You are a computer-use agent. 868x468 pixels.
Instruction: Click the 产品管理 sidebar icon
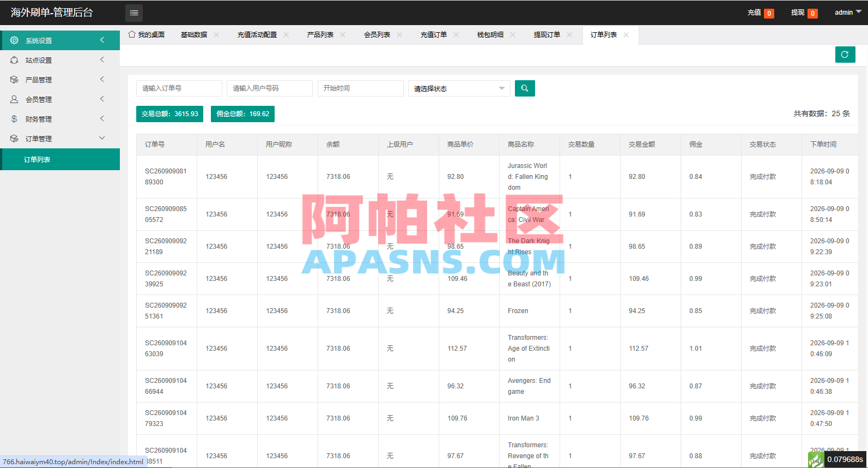14,80
